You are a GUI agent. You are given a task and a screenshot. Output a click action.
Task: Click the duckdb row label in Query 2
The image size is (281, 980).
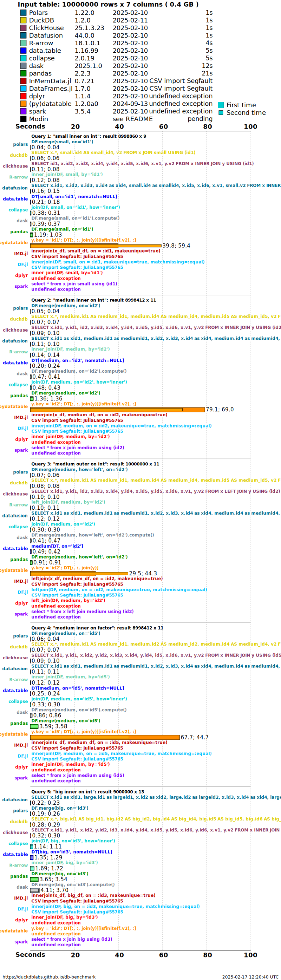click(x=19, y=319)
